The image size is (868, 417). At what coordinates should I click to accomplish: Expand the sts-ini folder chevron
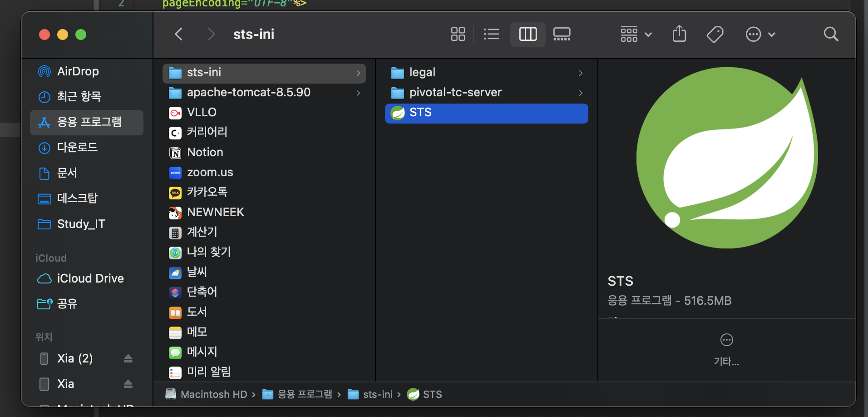(358, 73)
